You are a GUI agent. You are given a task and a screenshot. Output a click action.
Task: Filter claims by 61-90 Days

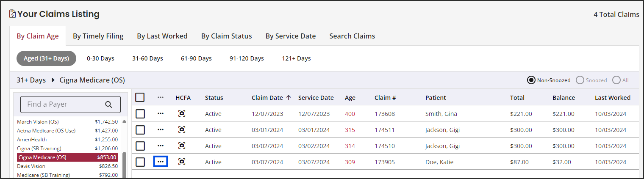click(x=196, y=58)
